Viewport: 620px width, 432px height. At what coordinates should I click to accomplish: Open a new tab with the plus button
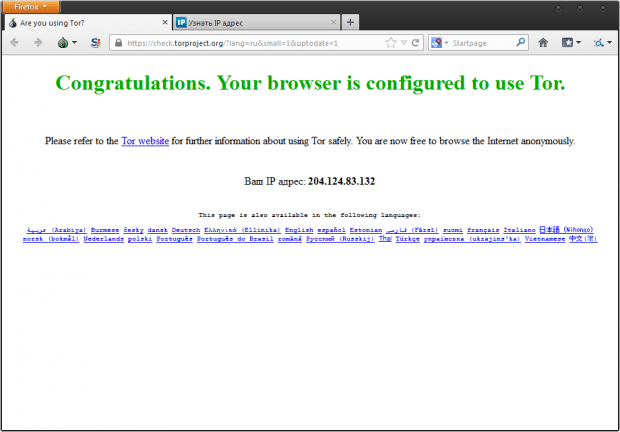(x=350, y=21)
